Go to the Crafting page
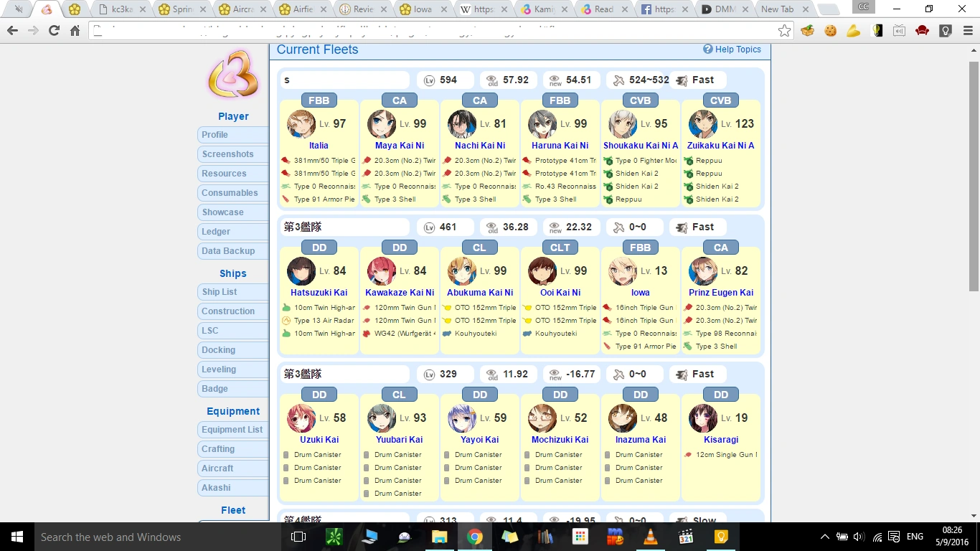Screen dimensions: 980x551 [233, 449]
